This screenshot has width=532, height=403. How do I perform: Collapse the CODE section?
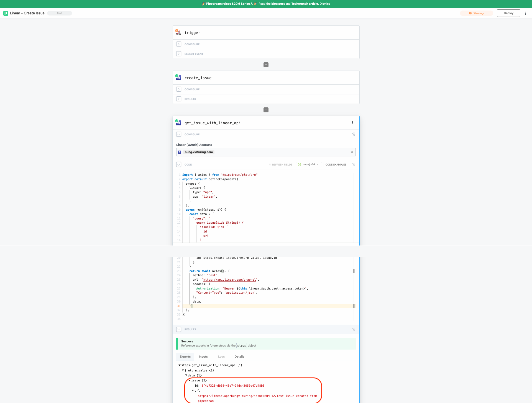[179, 164]
